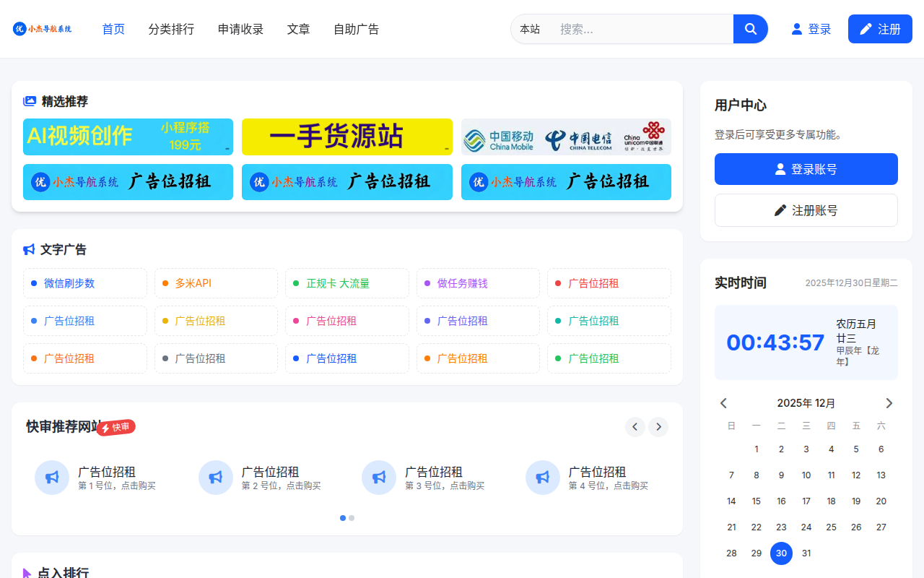Select December 31 on the calendar

point(806,553)
